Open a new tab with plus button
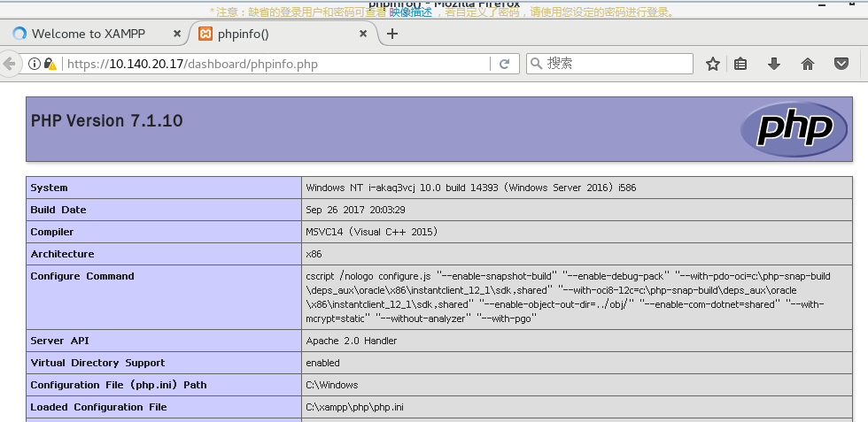The width and height of the screenshot is (868, 422). tap(391, 34)
